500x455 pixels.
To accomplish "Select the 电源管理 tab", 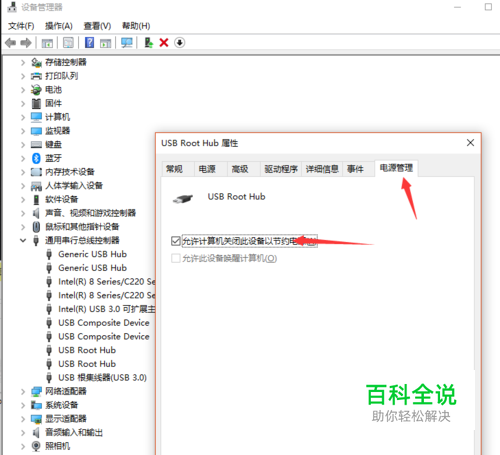I will 396,168.
